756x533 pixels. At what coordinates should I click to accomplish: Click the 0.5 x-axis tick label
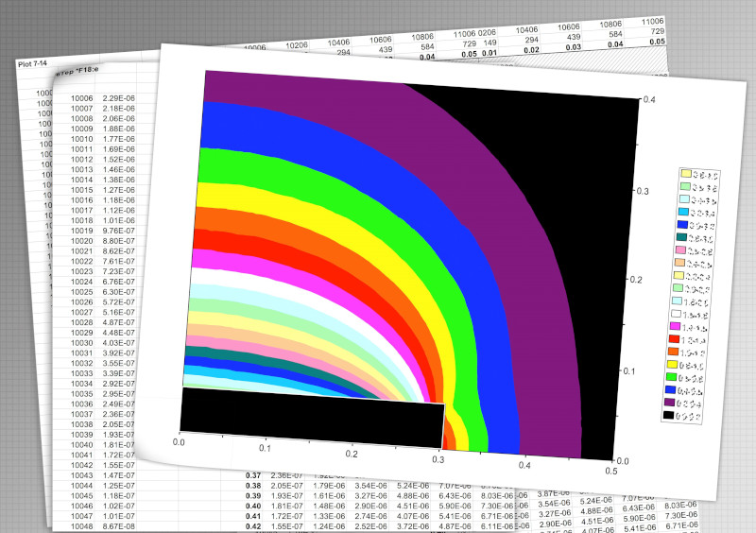coord(610,470)
